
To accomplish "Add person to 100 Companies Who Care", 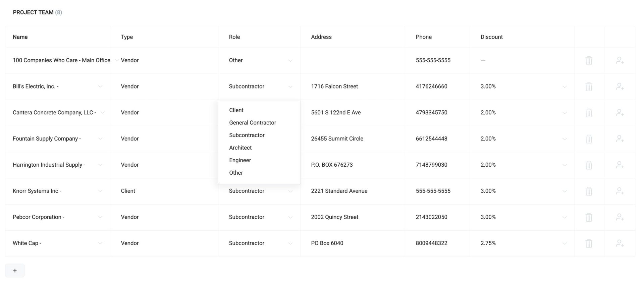I will click(x=620, y=60).
